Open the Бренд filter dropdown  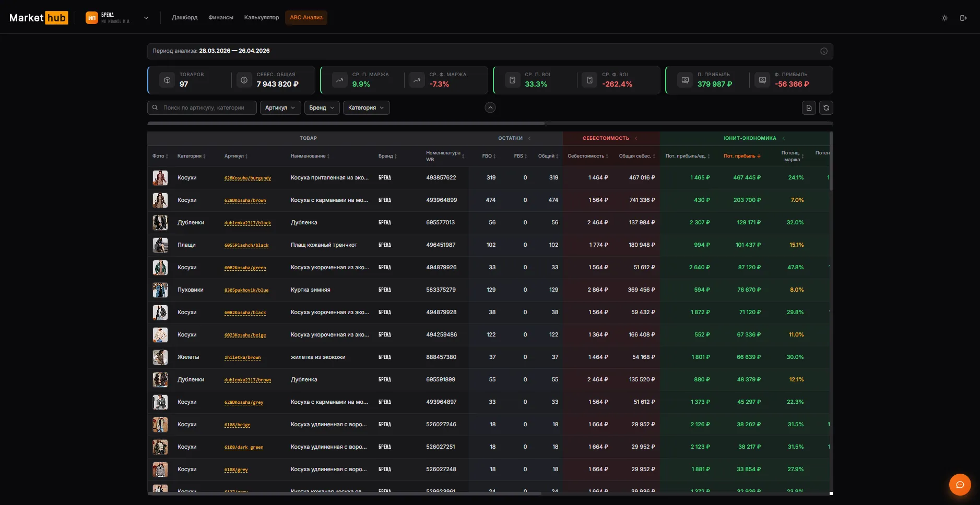(x=322, y=107)
